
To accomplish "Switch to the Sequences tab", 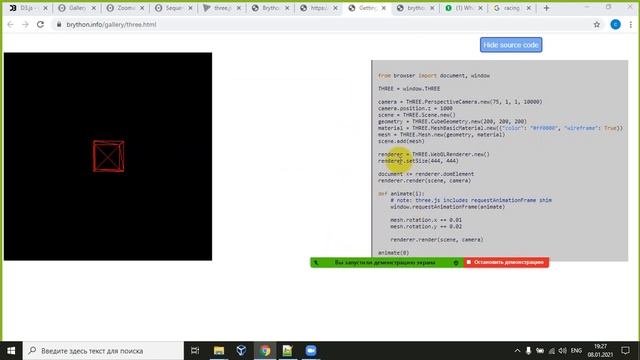I will click(x=173, y=8).
